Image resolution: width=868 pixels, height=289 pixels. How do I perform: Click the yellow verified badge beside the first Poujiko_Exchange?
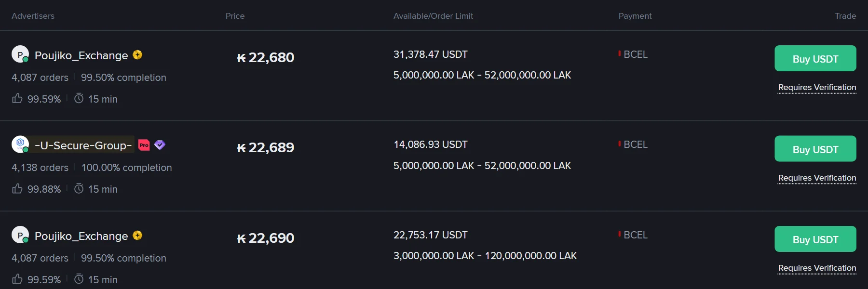137,55
